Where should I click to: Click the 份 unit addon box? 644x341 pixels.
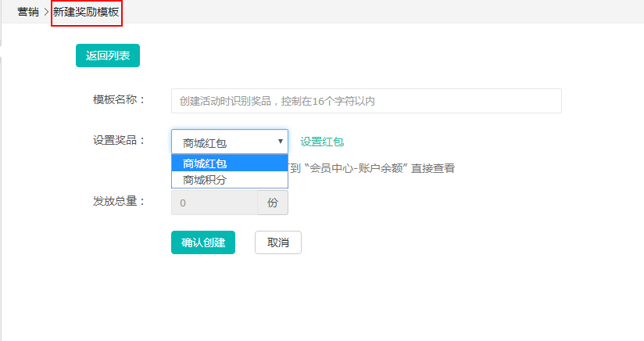[273, 203]
